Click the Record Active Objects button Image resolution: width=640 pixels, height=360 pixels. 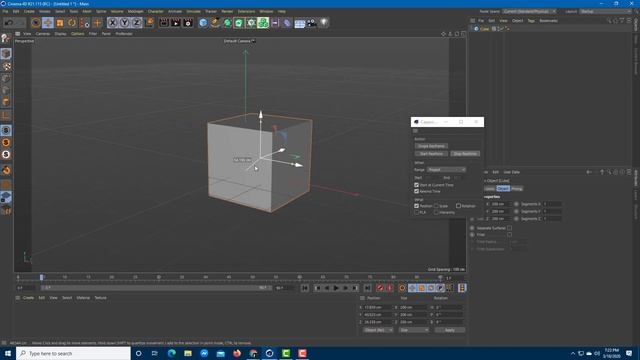point(380,288)
